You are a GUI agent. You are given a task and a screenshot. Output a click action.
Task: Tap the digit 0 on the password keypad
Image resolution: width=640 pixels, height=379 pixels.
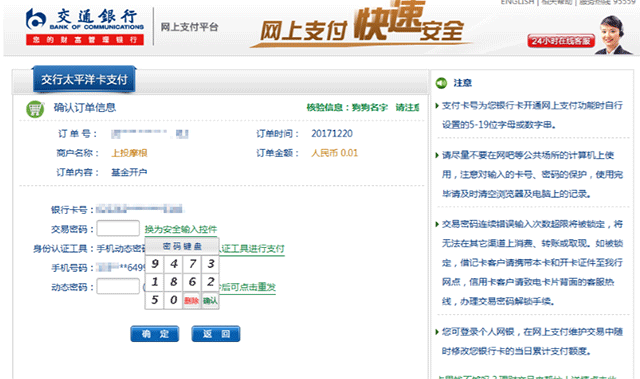click(x=173, y=300)
